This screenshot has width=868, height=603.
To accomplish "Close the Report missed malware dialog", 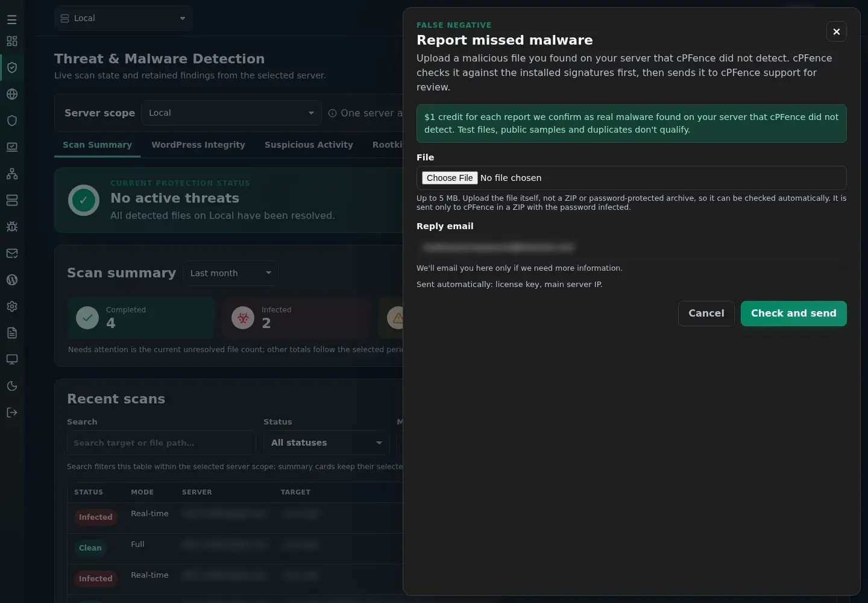I will tap(837, 31).
